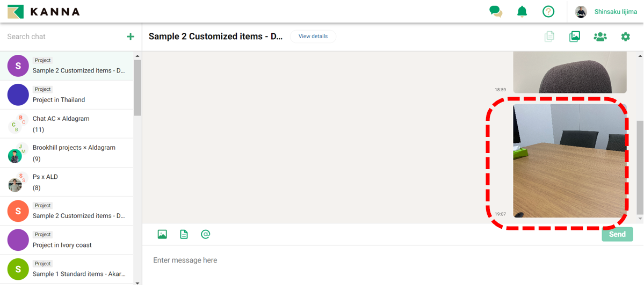This screenshot has height=290, width=644.
Task: Insert an @ mention
Action: click(205, 234)
